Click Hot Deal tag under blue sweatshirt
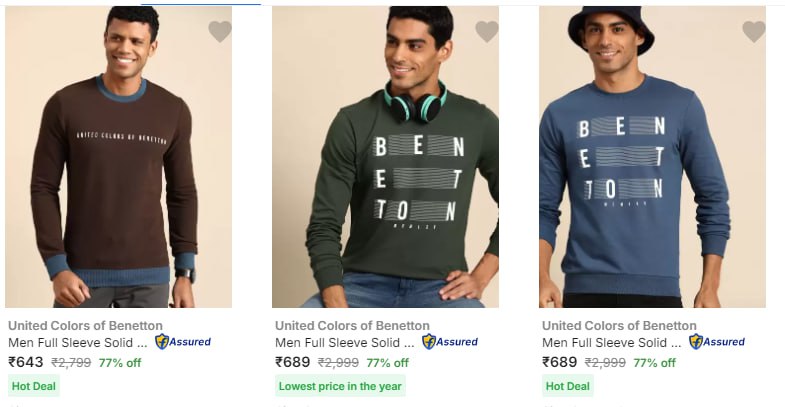The width and height of the screenshot is (785, 407). [567, 386]
